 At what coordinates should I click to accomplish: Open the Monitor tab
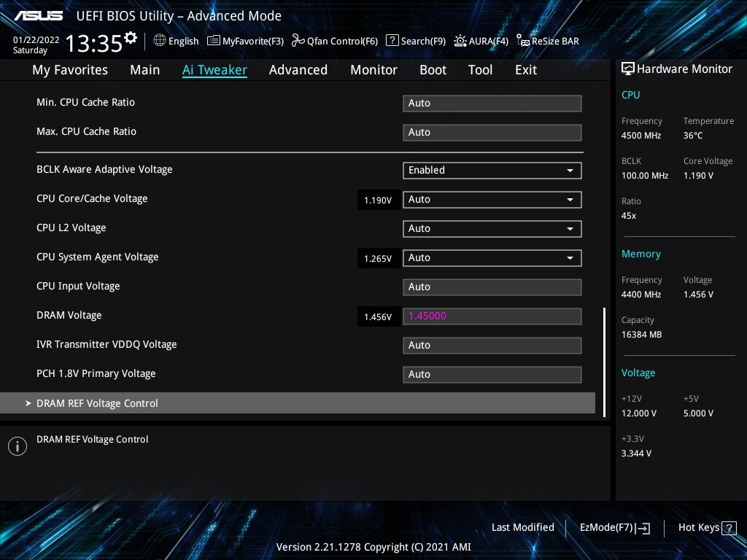374,70
